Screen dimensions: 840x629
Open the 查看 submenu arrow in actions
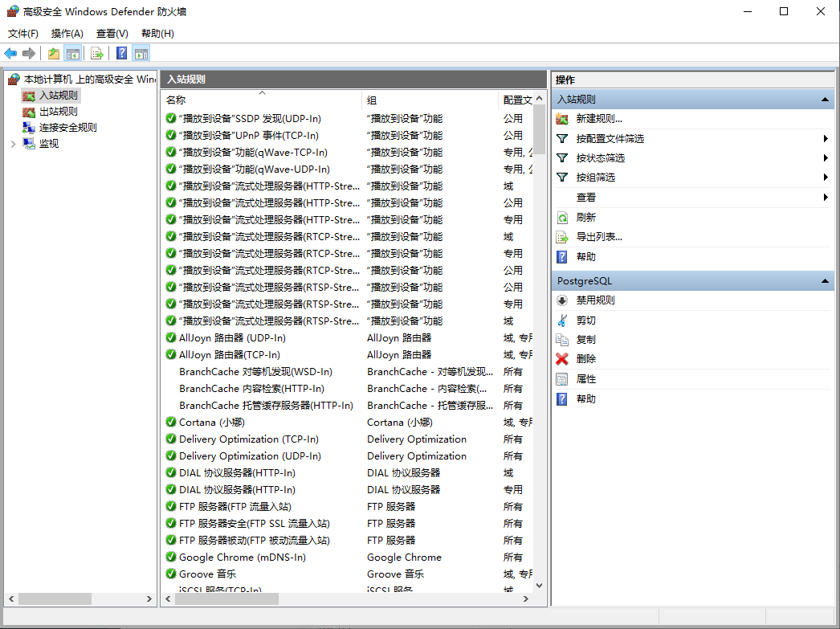click(826, 197)
